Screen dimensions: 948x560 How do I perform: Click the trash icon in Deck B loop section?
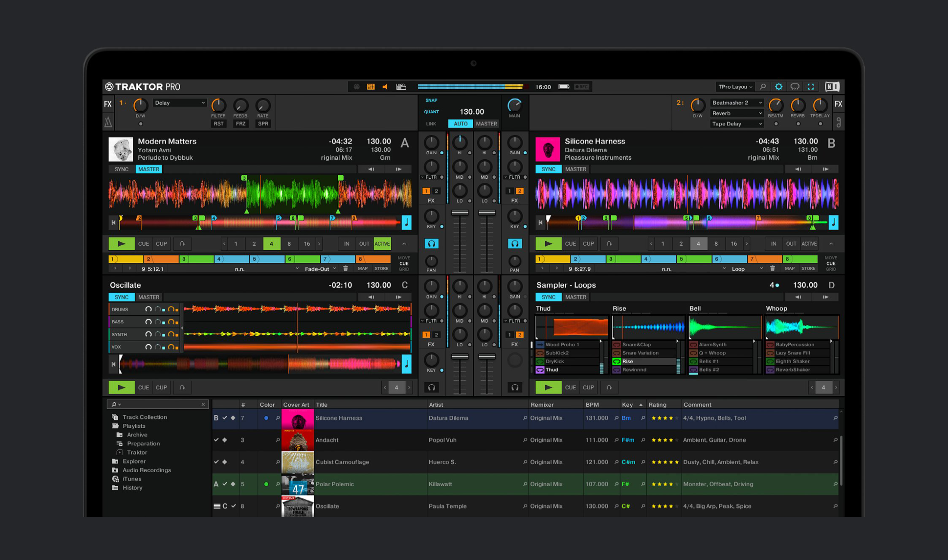click(773, 268)
